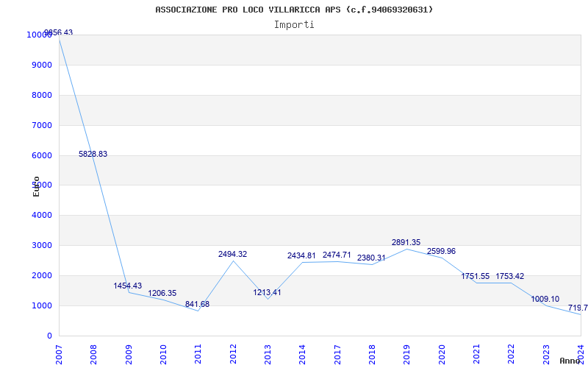This screenshot has width=588, height=368.
Task: Select the 2434.81 data label
Action: [301, 255]
